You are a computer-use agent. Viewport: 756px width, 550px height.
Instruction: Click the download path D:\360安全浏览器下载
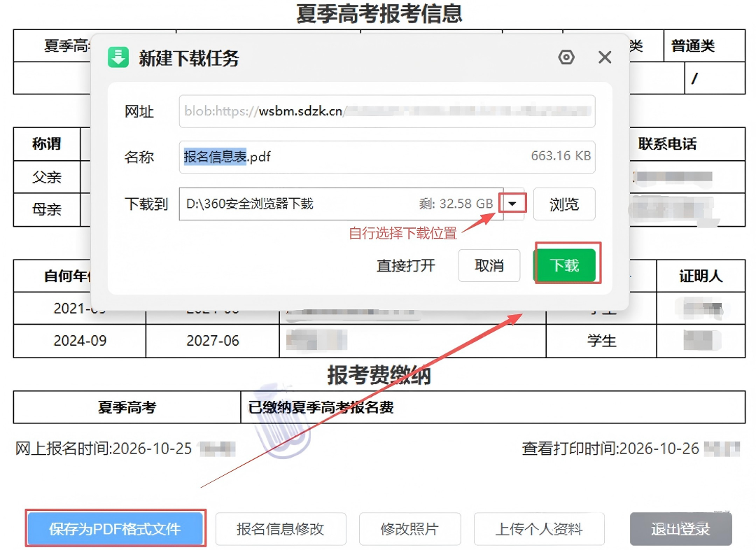tap(250, 204)
